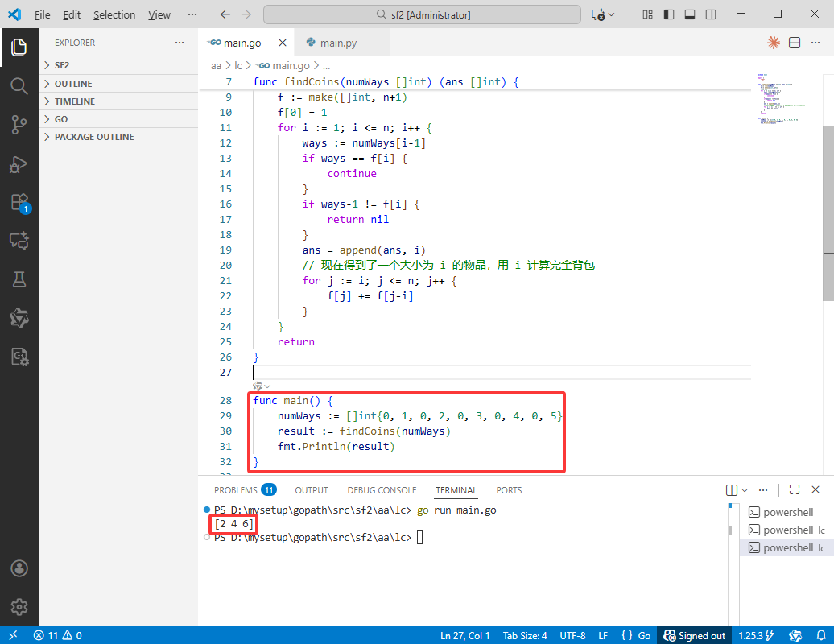The width and height of the screenshot is (834, 644).
Task: Maximize the terminal panel size
Action: pos(795,489)
